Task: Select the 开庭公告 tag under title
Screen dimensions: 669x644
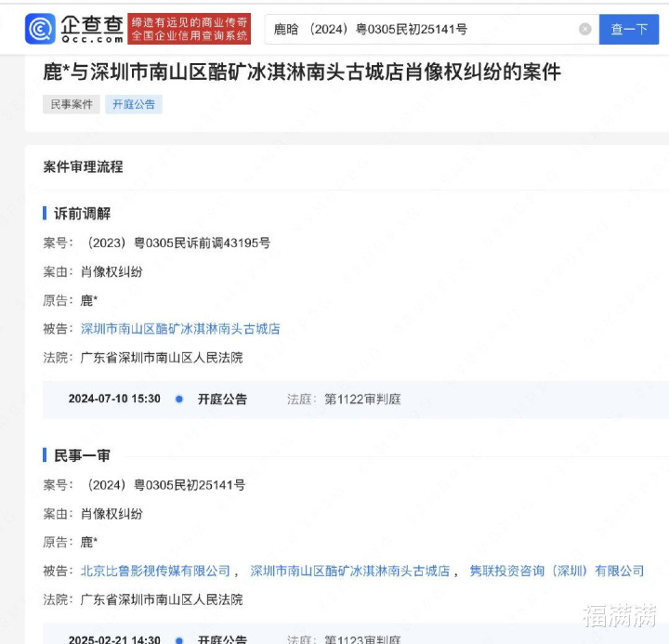Action: pyautogui.click(x=134, y=104)
